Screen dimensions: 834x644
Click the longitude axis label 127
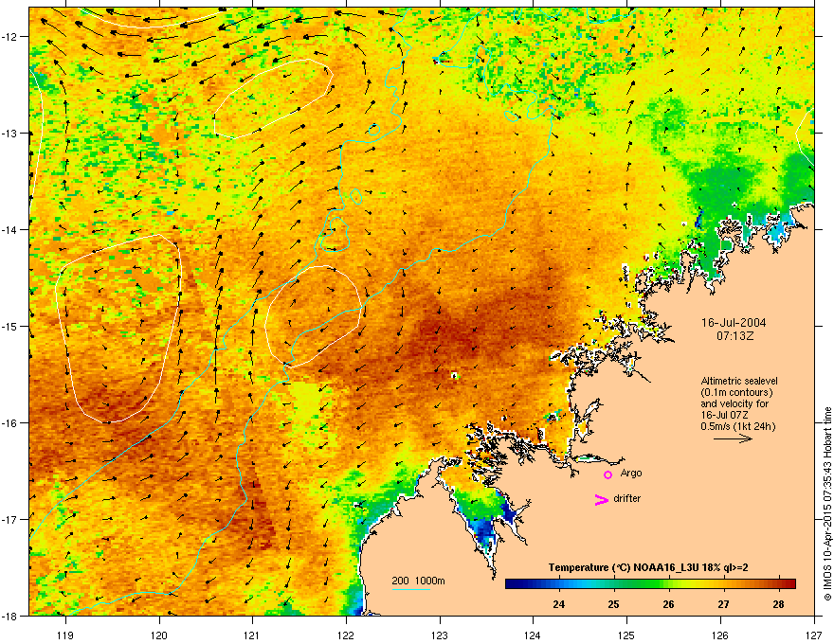click(813, 635)
